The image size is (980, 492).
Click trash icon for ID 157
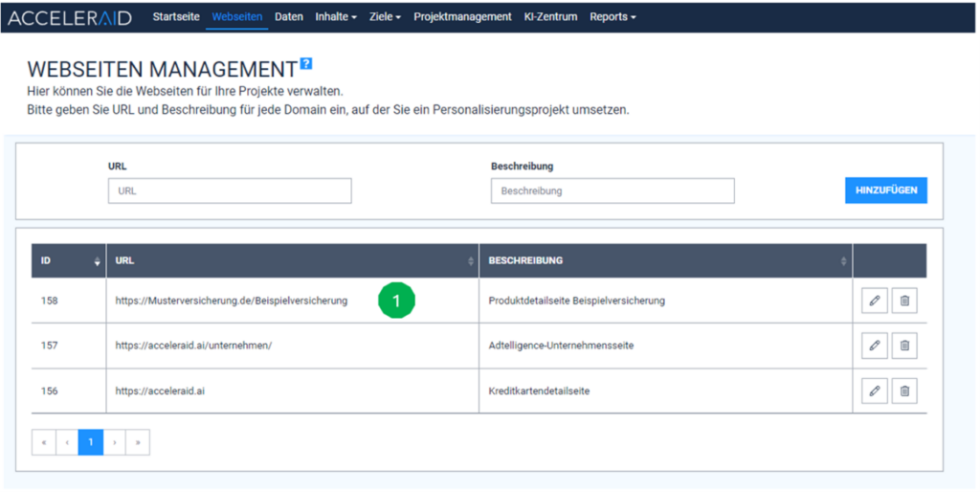click(x=904, y=346)
